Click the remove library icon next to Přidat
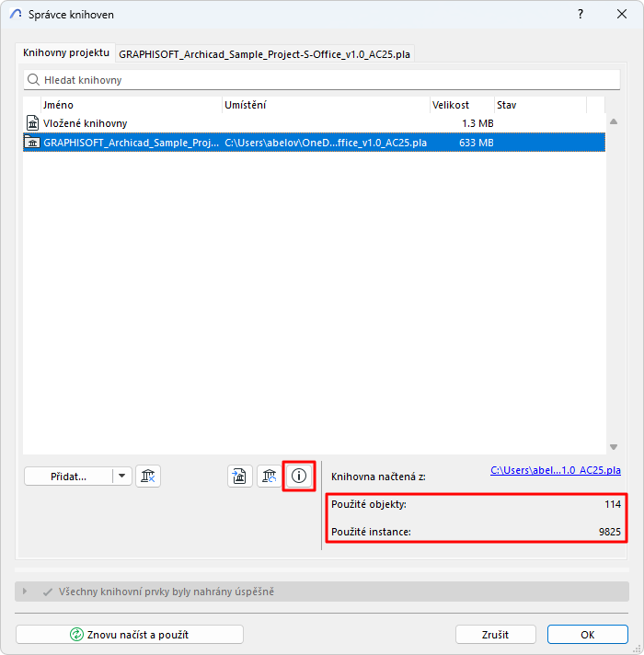Screen dimensions: 644x655 (148, 477)
